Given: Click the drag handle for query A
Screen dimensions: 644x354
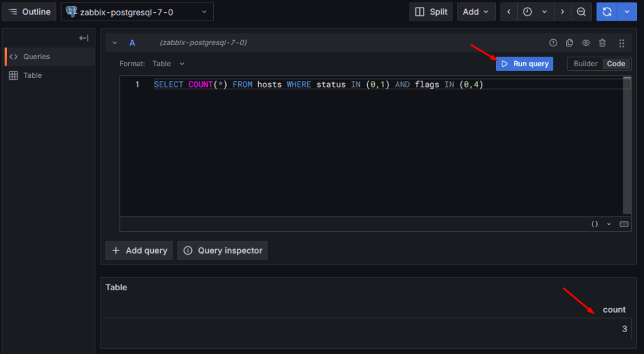Looking at the screenshot, I should coord(621,43).
